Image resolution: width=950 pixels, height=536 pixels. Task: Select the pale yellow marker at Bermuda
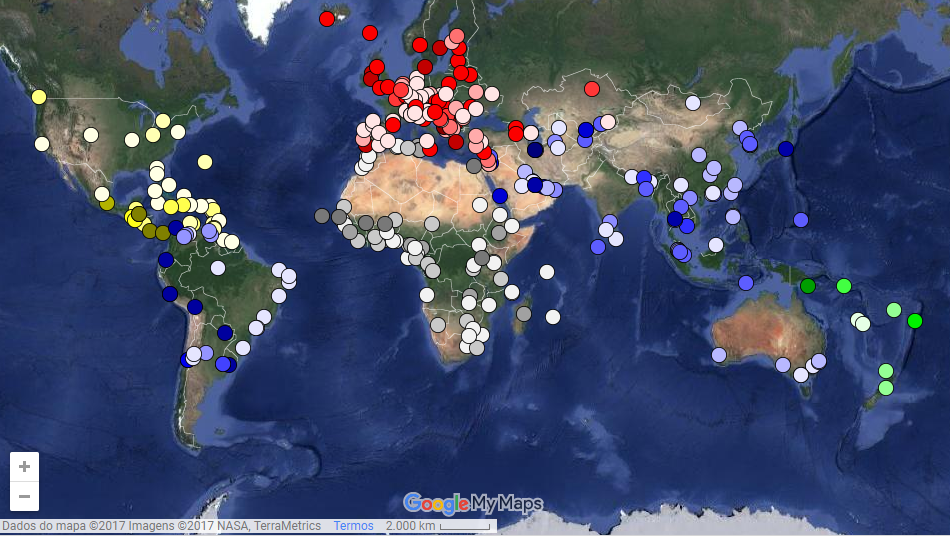(x=205, y=162)
